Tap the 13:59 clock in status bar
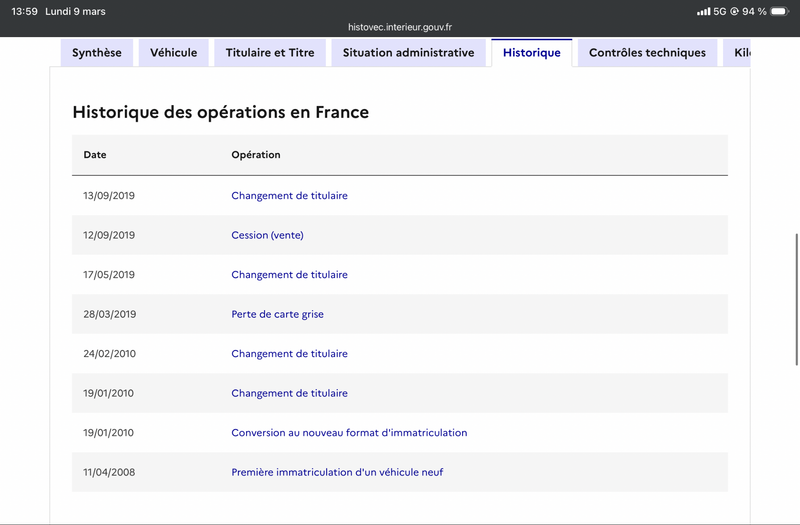This screenshot has width=800, height=525. (24, 11)
